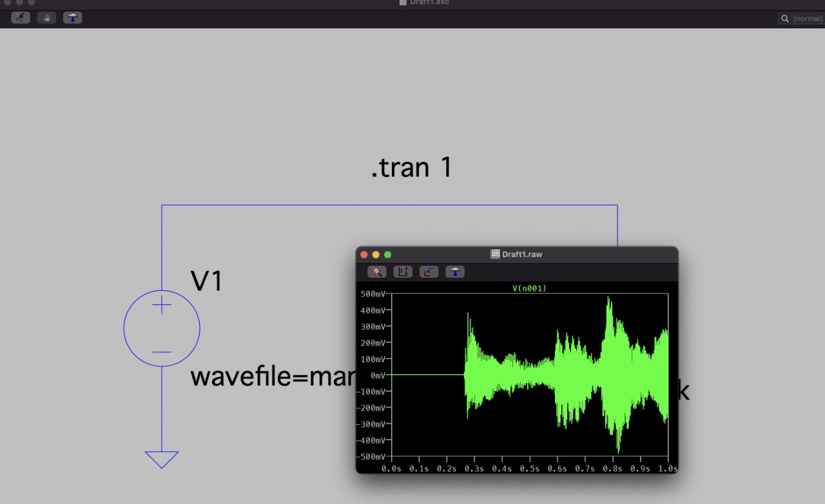Select the V(n001) trace label
825x504 pixels.
coord(529,289)
